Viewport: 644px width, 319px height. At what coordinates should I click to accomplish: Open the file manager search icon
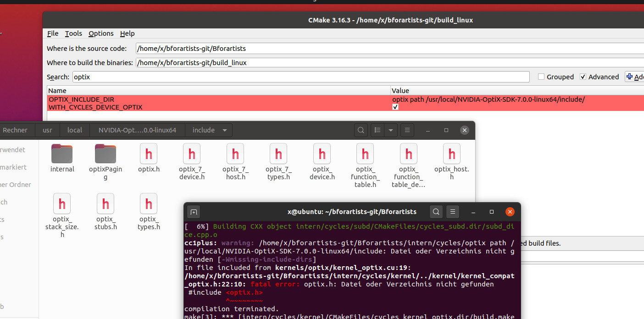[x=361, y=130]
